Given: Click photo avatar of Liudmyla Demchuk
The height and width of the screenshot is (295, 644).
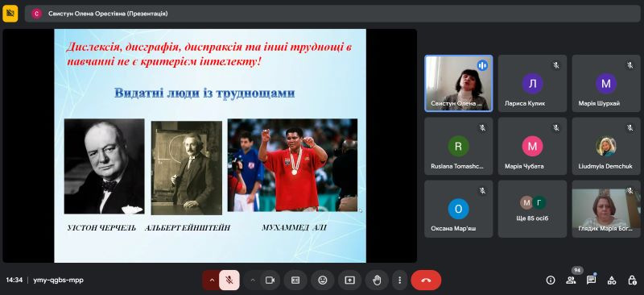Looking at the screenshot, I should (606, 146).
